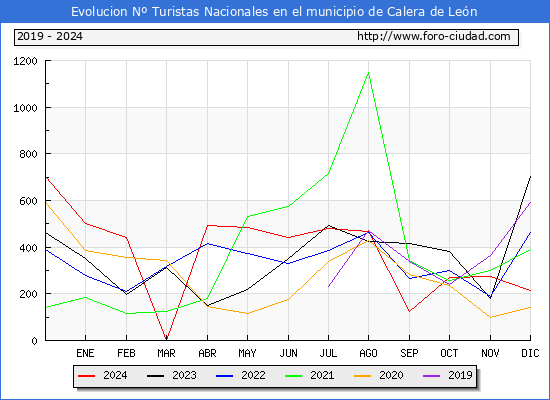Viewport: 550px width, 400px height.
Task: Click the orange 2020 legend swatch
Action: pos(363,376)
